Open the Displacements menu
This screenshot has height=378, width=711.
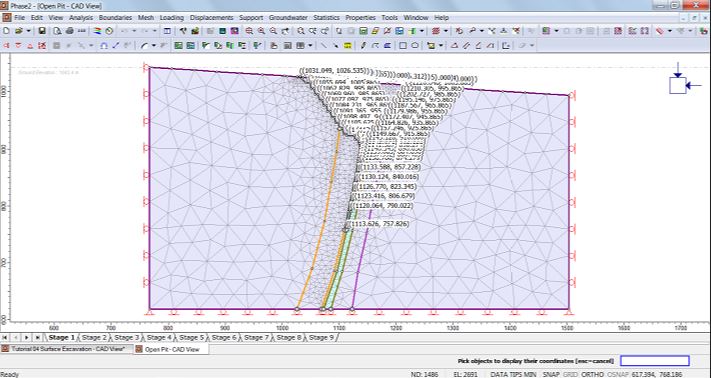click(211, 18)
